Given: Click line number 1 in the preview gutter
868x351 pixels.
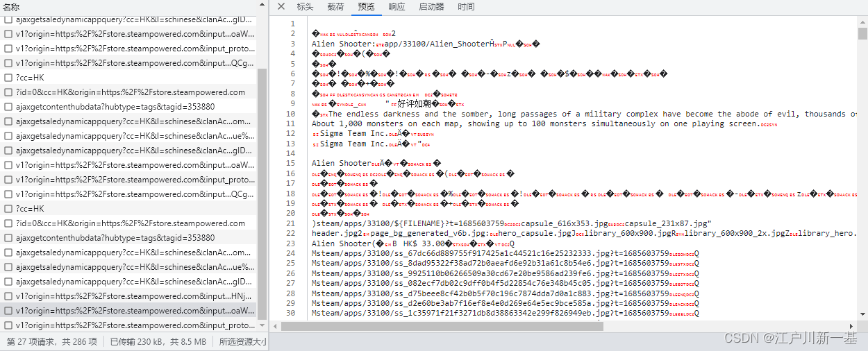Looking at the screenshot, I should coord(293,24).
